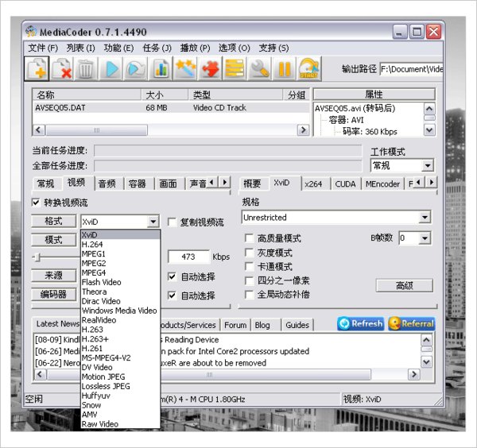
Task: Open the B帧数 dropdown
Action: [425, 238]
